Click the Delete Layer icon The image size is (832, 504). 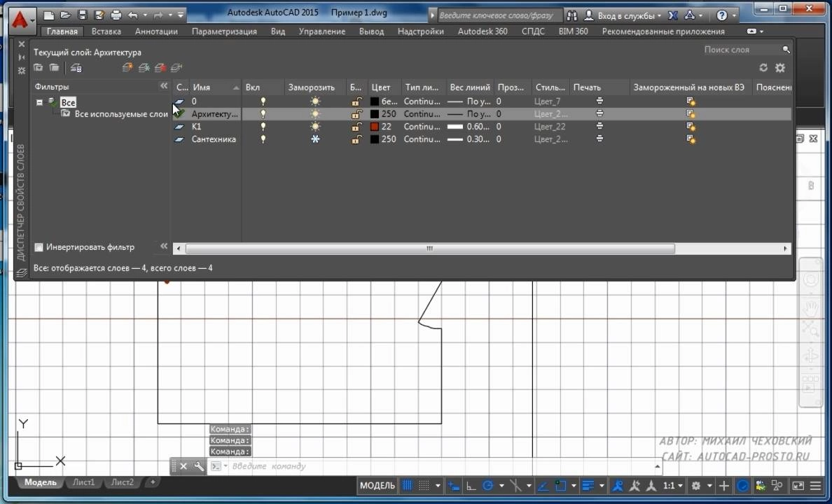[160, 67]
